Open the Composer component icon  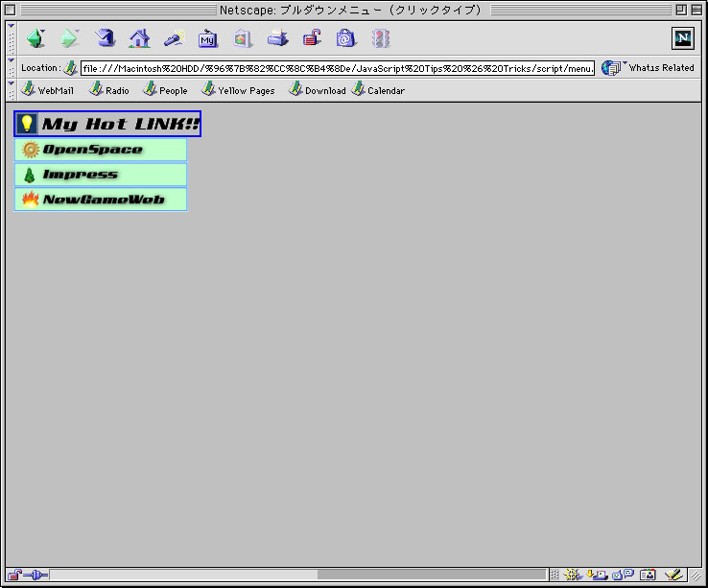(673, 575)
